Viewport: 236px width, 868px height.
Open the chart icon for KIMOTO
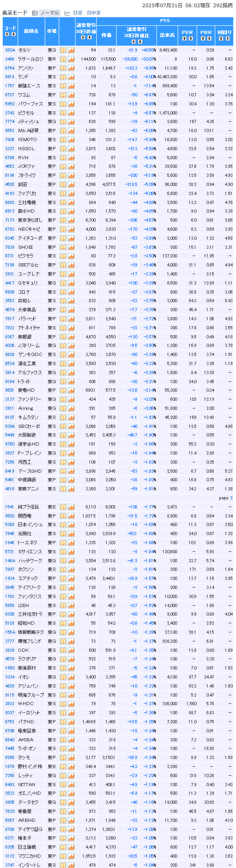coord(71,140)
